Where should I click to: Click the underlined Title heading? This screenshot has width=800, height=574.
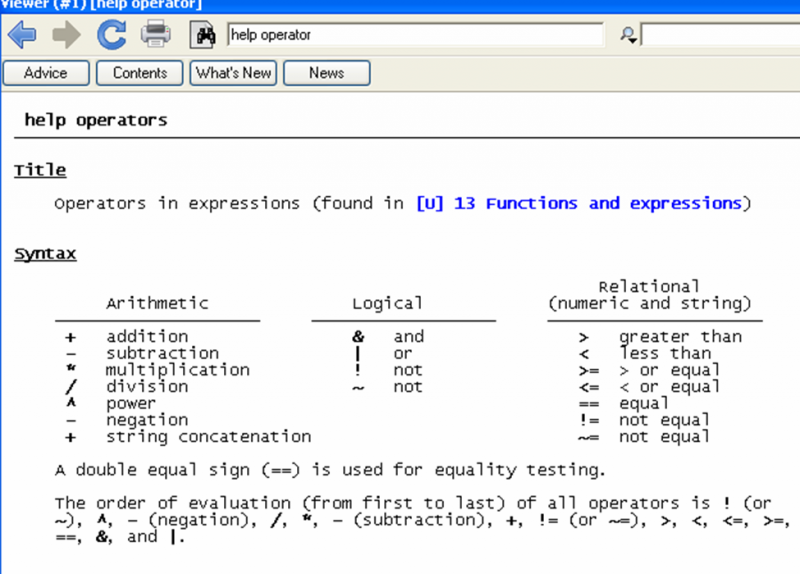click(40, 170)
